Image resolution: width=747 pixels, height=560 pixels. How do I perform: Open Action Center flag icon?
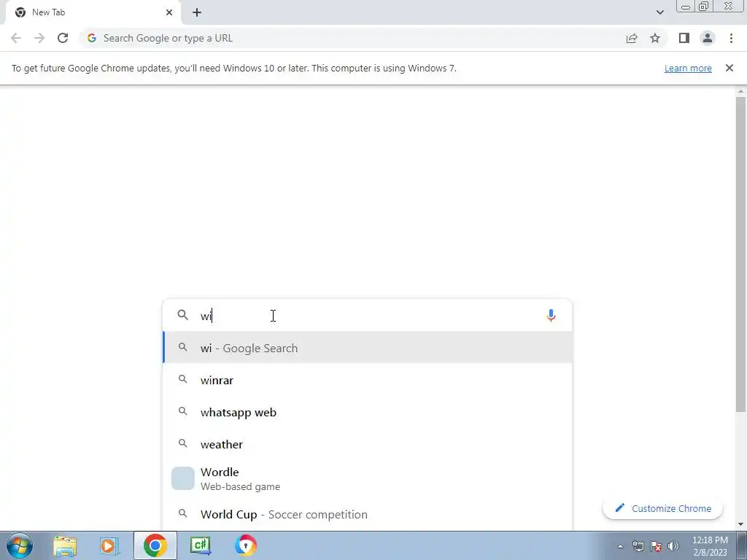tap(656, 546)
